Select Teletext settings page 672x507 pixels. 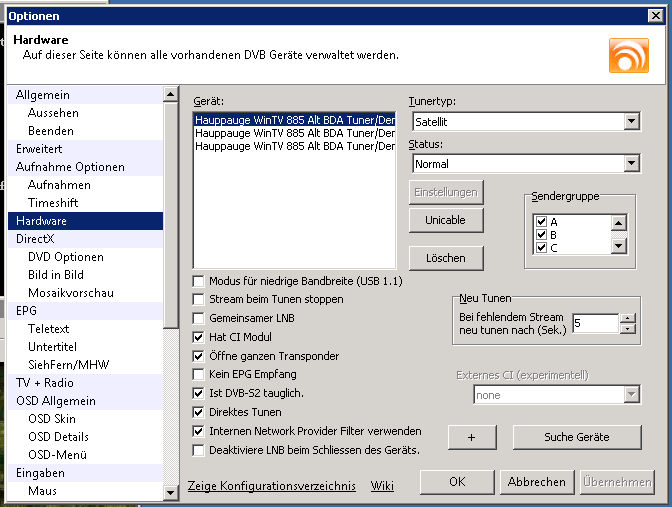coord(85,329)
